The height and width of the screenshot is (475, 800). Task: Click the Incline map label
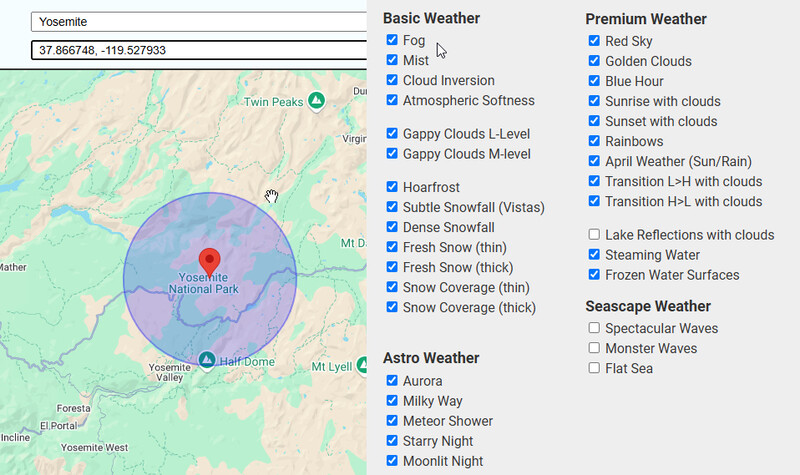pos(15,437)
